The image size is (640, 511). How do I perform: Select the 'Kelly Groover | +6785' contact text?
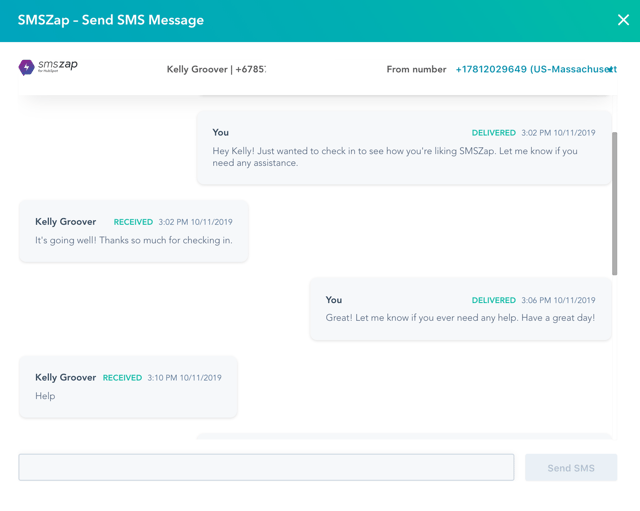[216, 69]
